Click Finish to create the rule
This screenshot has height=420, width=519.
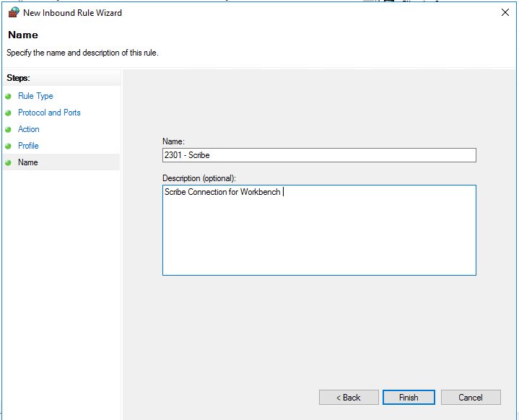[409, 398]
